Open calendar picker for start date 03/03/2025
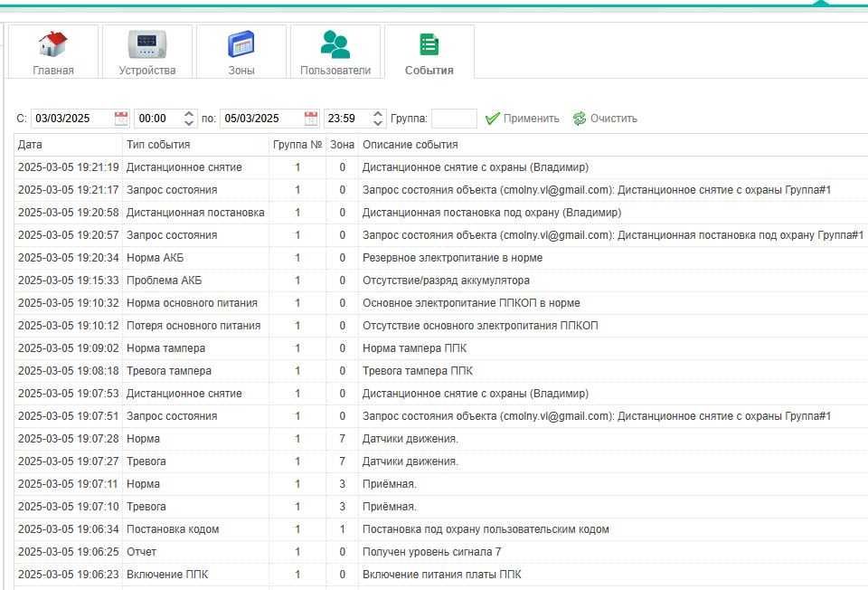This screenshot has width=868, height=590. pos(121,118)
